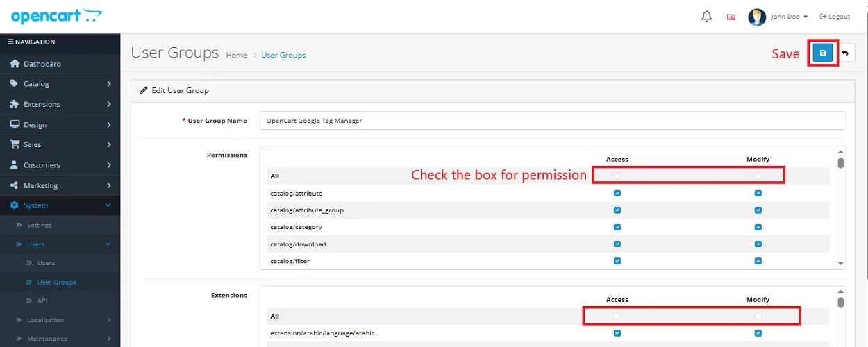Click the Logout link
The width and height of the screenshot is (868, 347).
pos(835,17)
